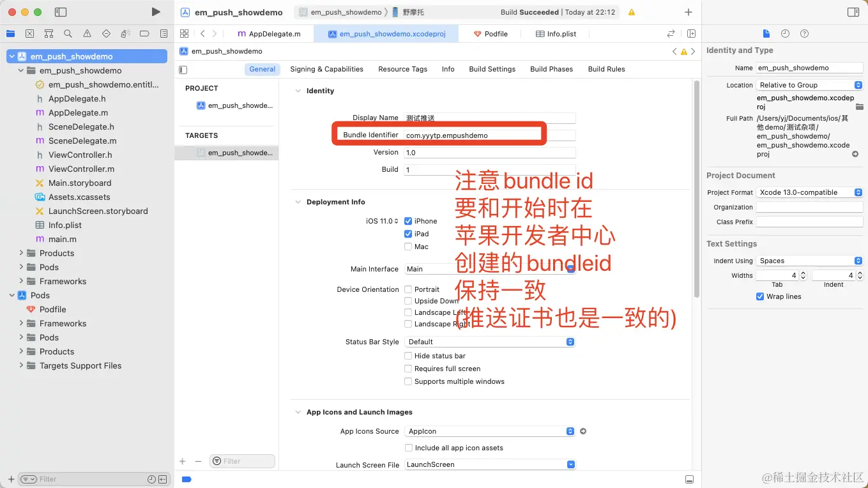Toggle the navigator sidebar icon in title bar
This screenshot has width=868, height=488.
pyautogui.click(x=61, y=11)
